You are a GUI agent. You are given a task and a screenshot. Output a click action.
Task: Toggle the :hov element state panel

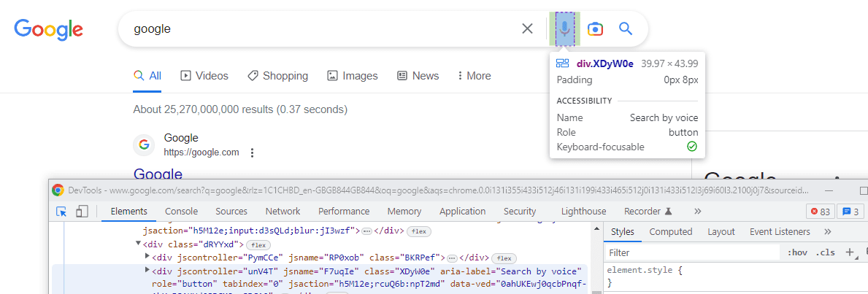[797, 252]
